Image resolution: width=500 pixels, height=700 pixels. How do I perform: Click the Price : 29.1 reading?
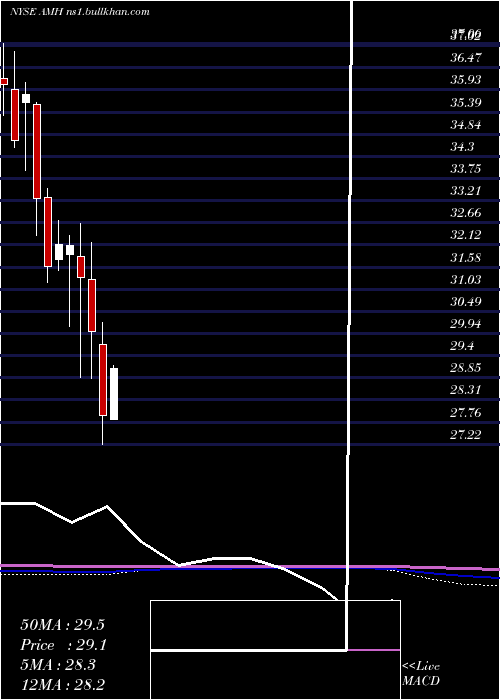(62, 645)
